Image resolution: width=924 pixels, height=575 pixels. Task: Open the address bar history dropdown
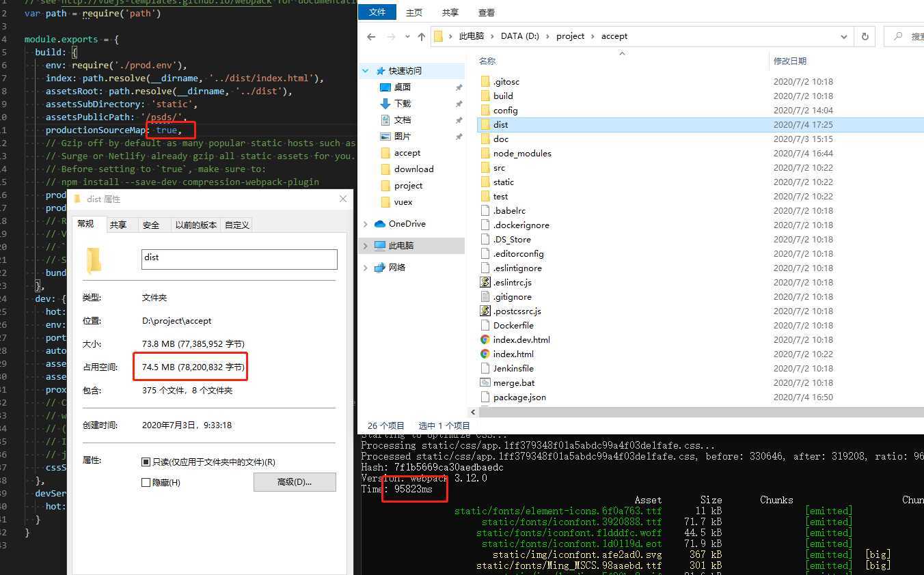click(x=845, y=37)
